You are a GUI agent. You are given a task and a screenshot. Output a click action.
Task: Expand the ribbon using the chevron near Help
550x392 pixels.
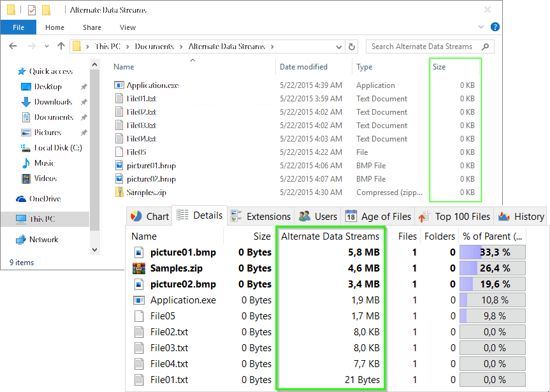481,26
